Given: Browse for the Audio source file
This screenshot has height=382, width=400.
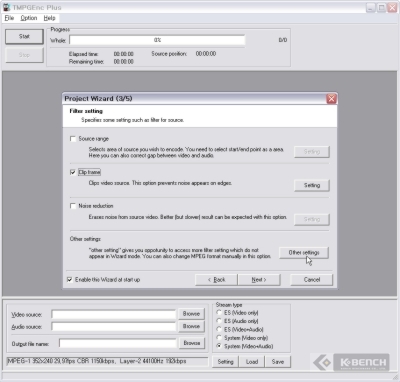Looking at the screenshot, I should tap(191, 326).
